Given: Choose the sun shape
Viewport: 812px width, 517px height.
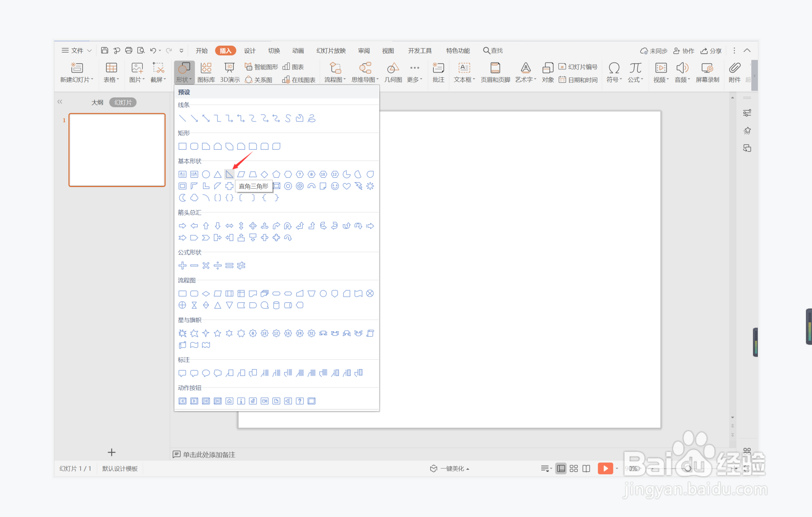Looking at the screenshot, I should point(370,186).
